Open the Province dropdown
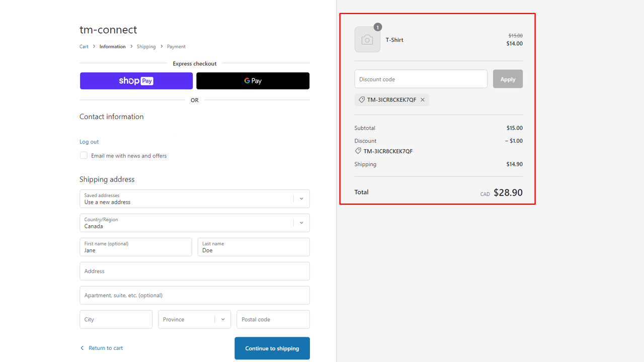This screenshot has width=644, height=362. [195, 319]
